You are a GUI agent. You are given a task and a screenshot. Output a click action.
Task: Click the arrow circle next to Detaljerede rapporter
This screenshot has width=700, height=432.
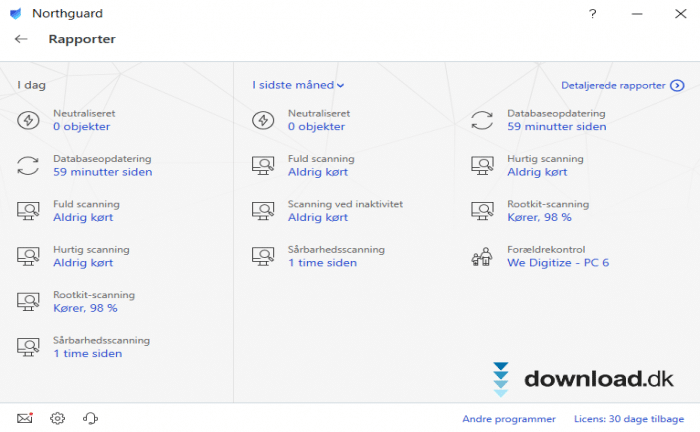tap(677, 86)
